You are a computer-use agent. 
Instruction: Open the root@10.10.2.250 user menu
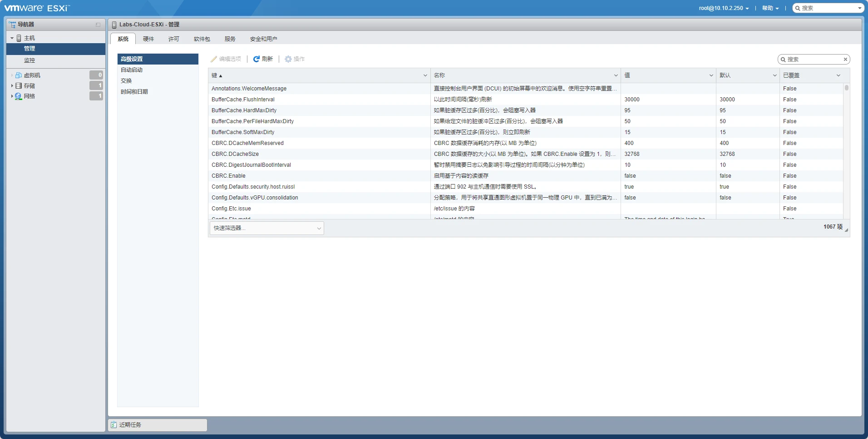click(724, 8)
